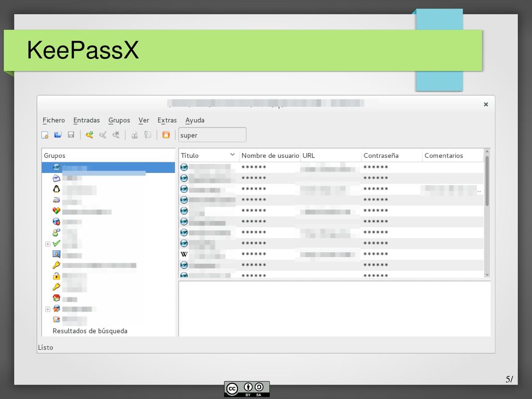Viewport: 532px width, 399px height.
Task: Focus the search field containing 'super'
Action: [212, 135]
